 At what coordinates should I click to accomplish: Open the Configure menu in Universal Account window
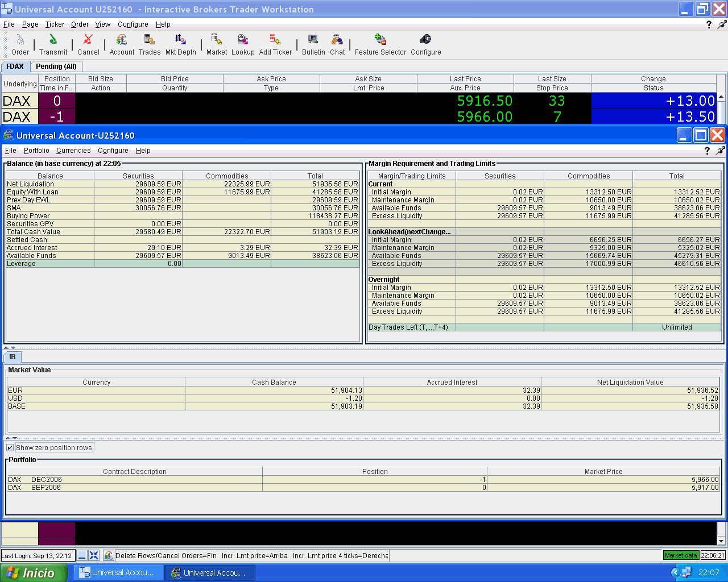pos(113,151)
